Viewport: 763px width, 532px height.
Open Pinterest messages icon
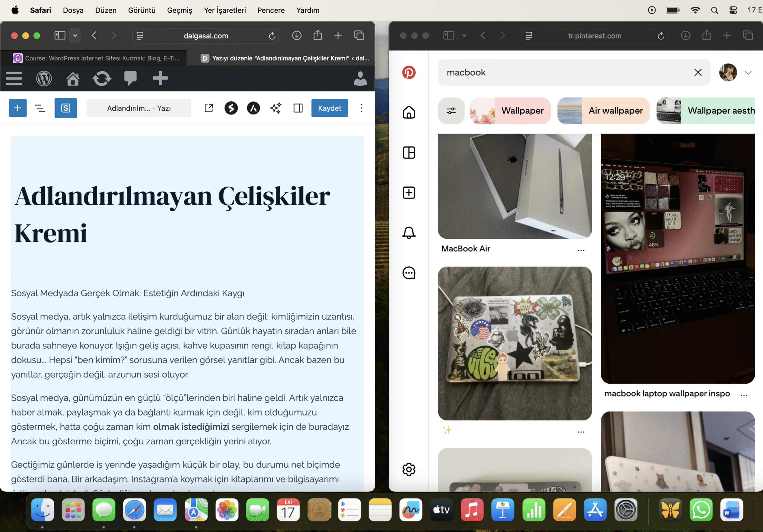[409, 273]
